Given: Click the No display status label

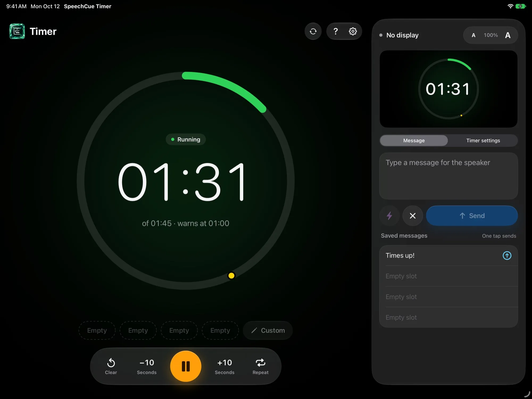Looking at the screenshot, I should [402, 35].
